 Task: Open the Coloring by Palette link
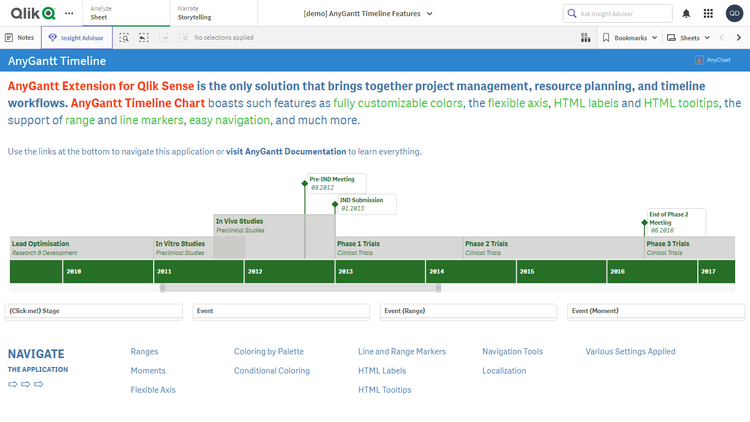click(268, 351)
